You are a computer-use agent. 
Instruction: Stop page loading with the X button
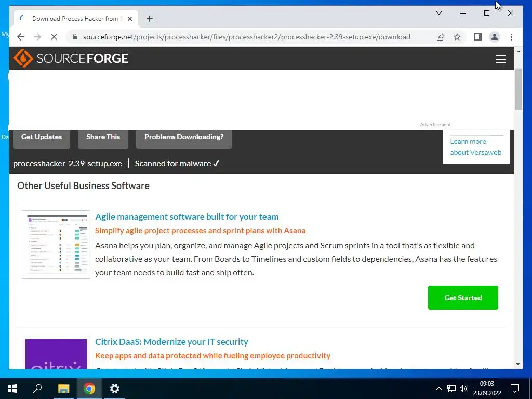pyautogui.click(x=54, y=37)
